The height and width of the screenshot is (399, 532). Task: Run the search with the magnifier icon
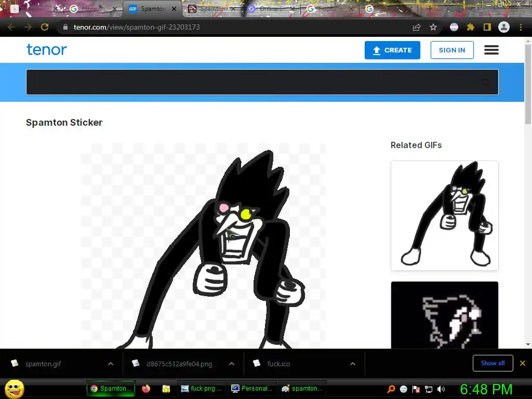pos(486,82)
